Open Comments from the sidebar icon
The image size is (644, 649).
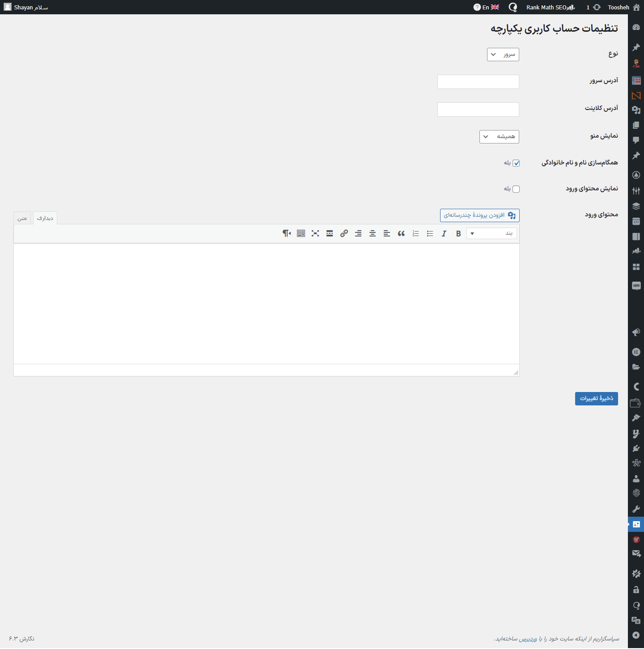point(636,140)
